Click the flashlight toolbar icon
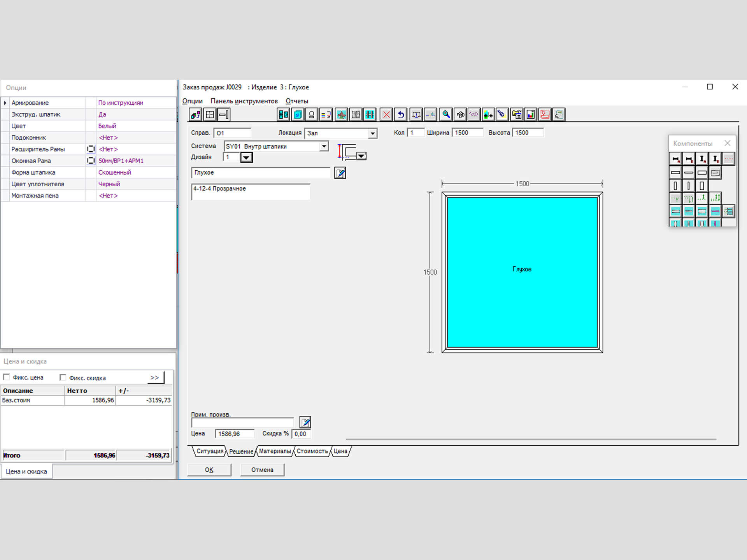This screenshot has height=560, width=747. click(x=502, y=115)
